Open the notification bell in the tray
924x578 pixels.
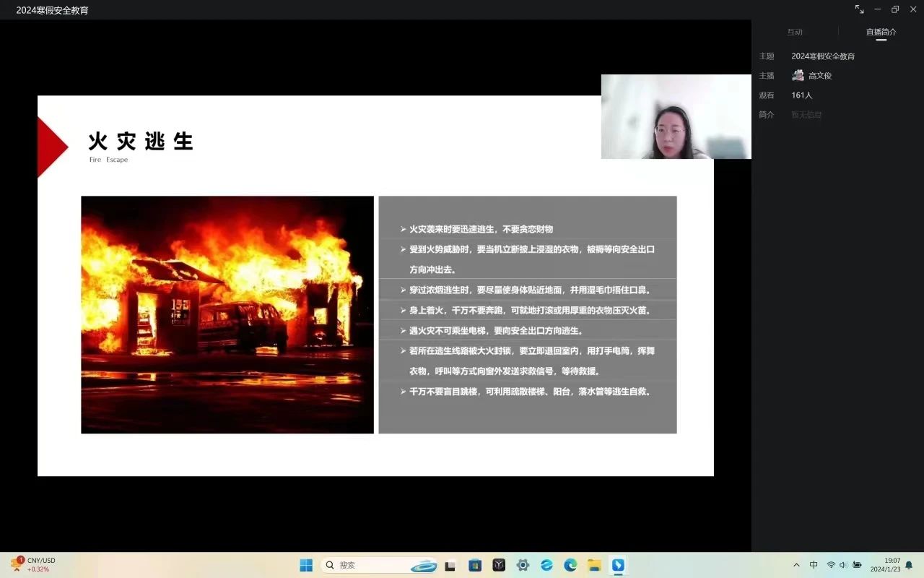click(909, 565)
